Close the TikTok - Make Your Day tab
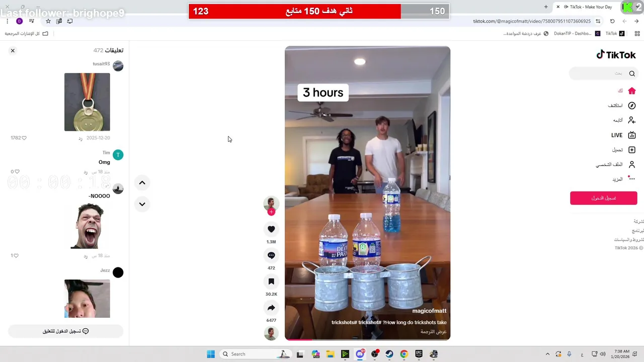 coord(558,7)
